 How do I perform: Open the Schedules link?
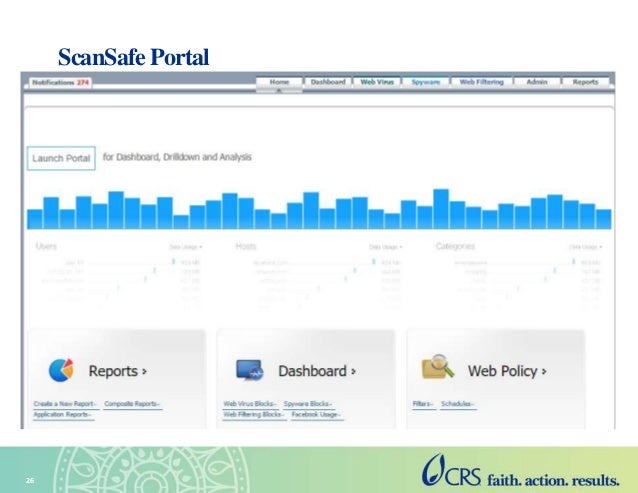pyautogui.click(x=458, y=404)
